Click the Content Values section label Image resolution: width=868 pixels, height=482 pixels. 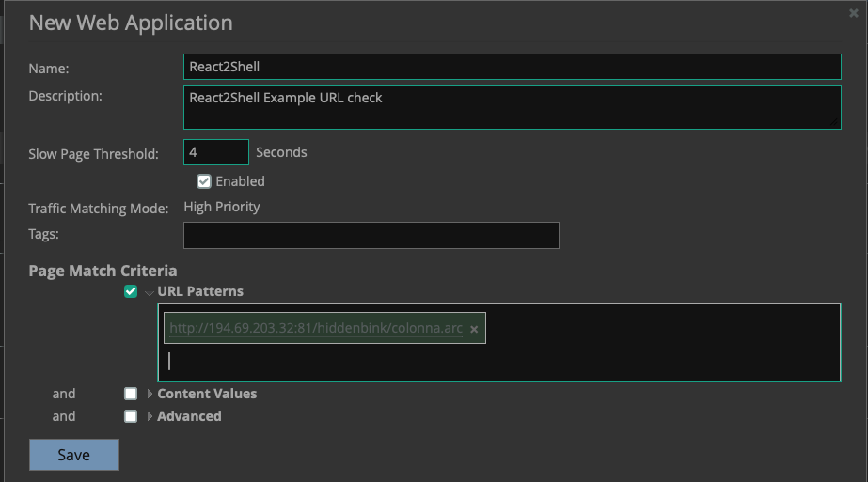(207, 394)
